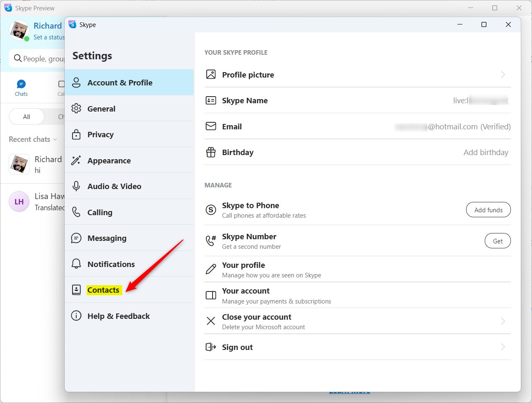Image resolution: width=532 pixels, height=403 pixels.
Task: Click the highlighted Contacts icon
Action: click(x=76, y=290)
